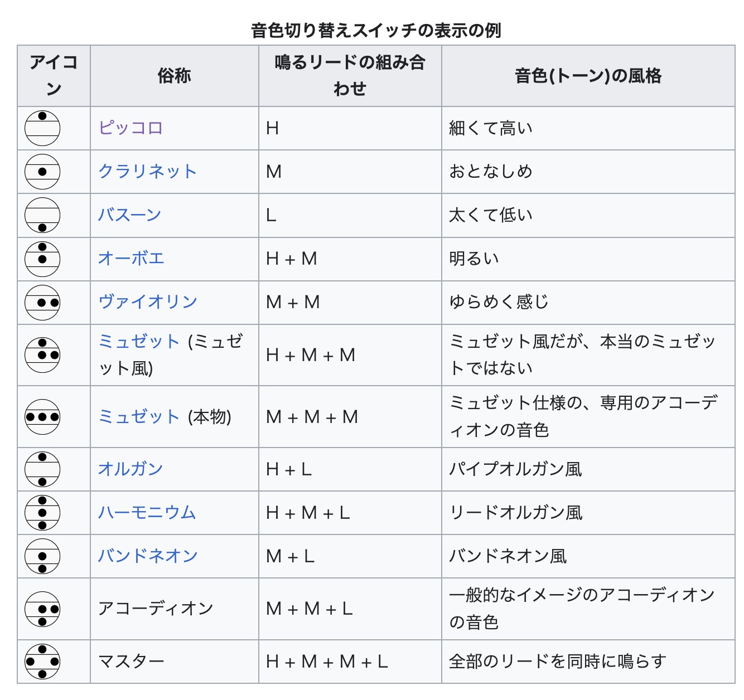Click the Bandoneon M+L register icon
This screenshot has width=744, height=700.
pos(42,556)
